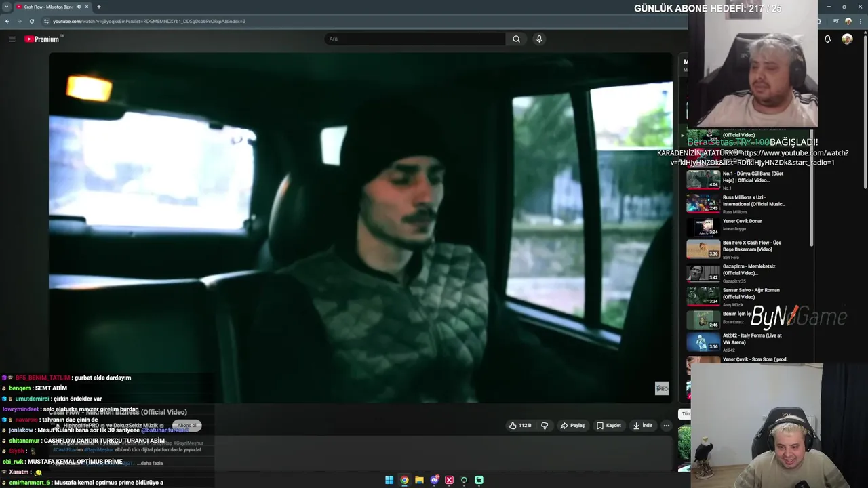Viewport: 868px width, 488px height.
Task: Mute the tab using the speaker icon
Action: 79,7
